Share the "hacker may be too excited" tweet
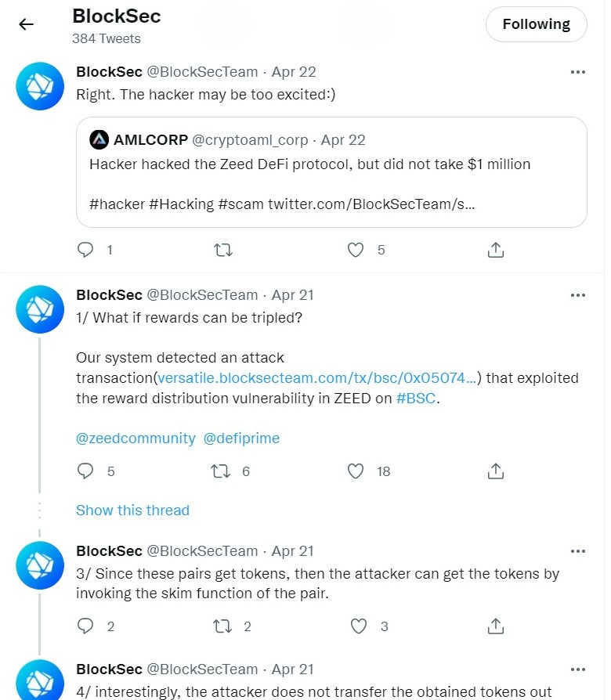Viewport: 611px width, 700px height. click(495, 250)
